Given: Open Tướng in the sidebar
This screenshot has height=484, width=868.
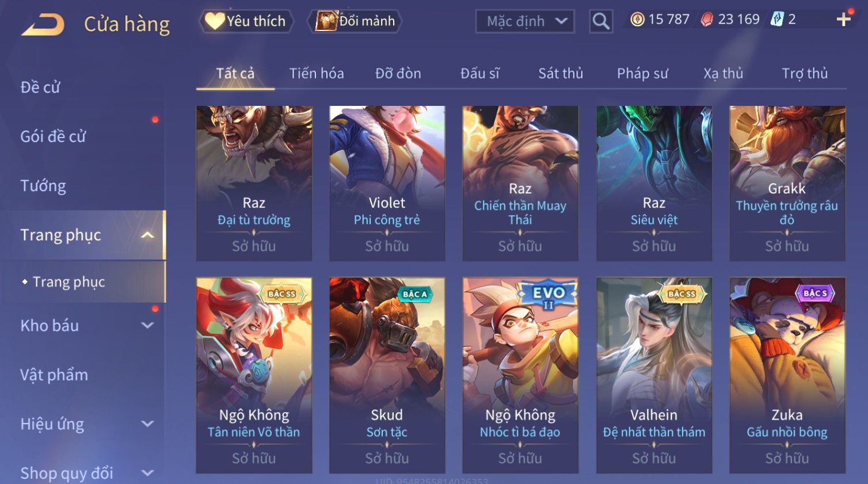Looking at the screenshot, I should pos(43,186).
